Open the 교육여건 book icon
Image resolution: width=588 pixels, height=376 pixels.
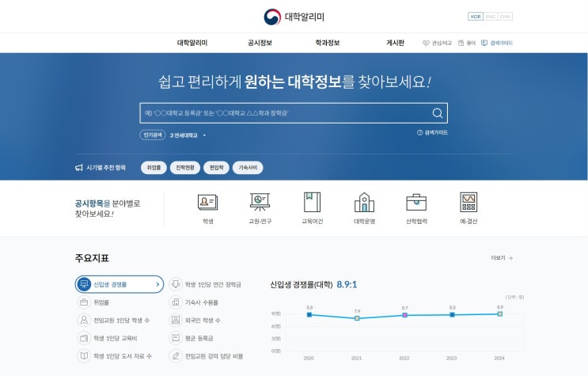click(312, 203)
